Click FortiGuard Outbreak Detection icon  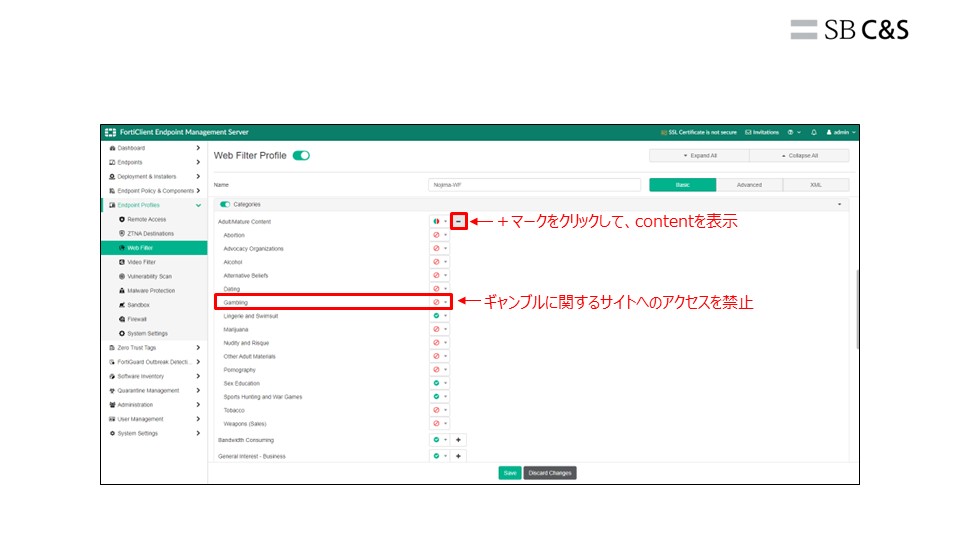(112, 362)
